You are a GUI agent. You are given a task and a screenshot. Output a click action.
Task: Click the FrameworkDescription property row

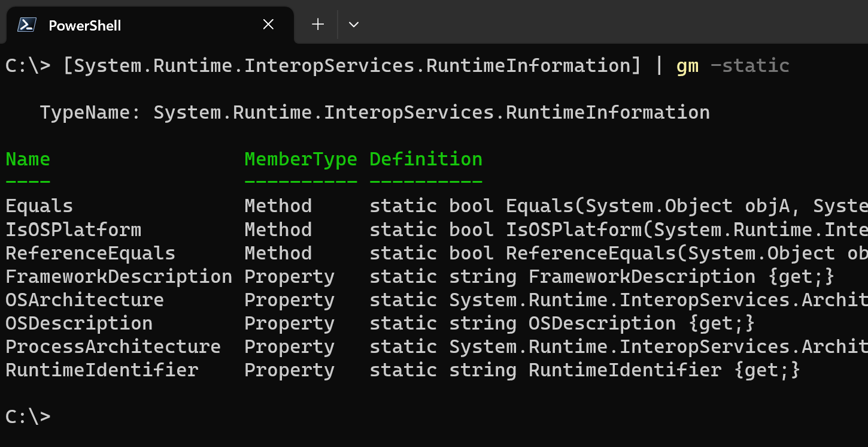pos(118,276)
